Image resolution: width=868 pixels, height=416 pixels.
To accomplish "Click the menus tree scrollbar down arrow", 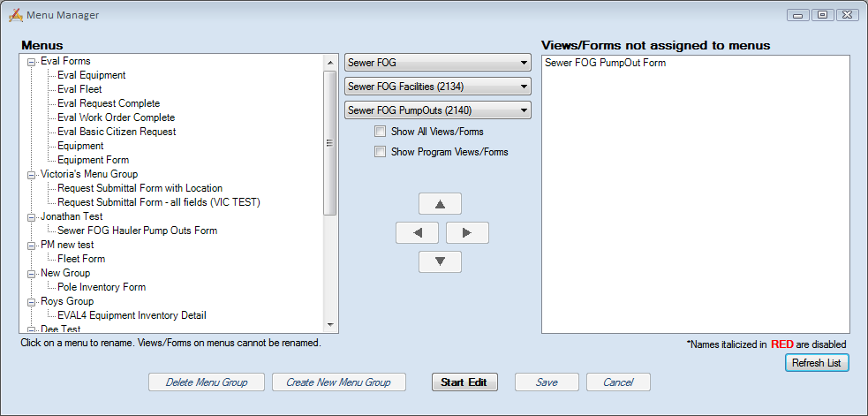I will click(x=330, y=326).
